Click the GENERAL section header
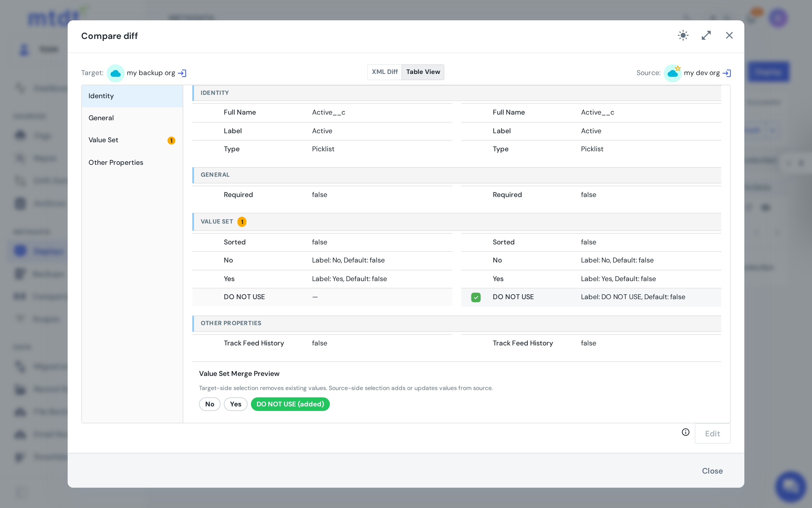Viewport: 812px width, 508px height. [x=457, y=175]
